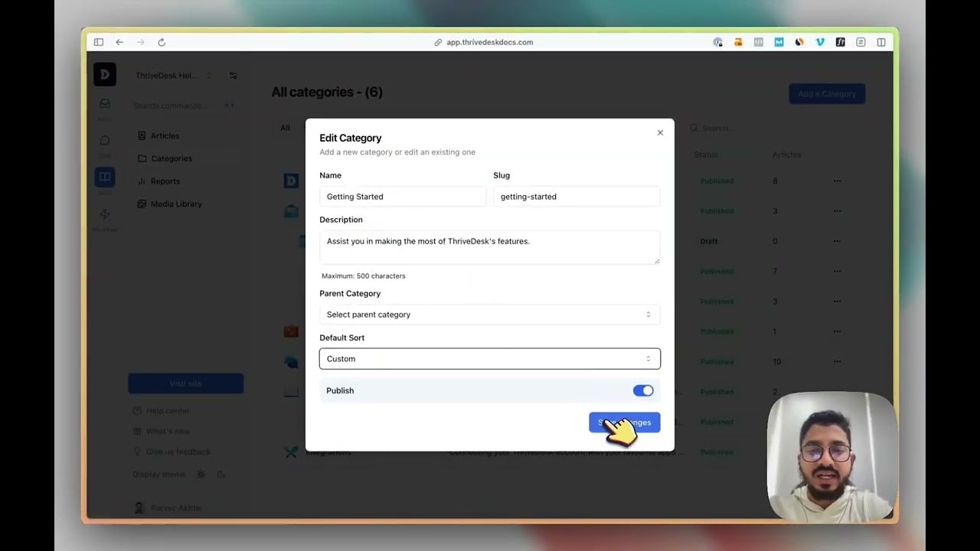Click the Visit site button
This screenshot has width=980, height=551.
tap(185, 383)
